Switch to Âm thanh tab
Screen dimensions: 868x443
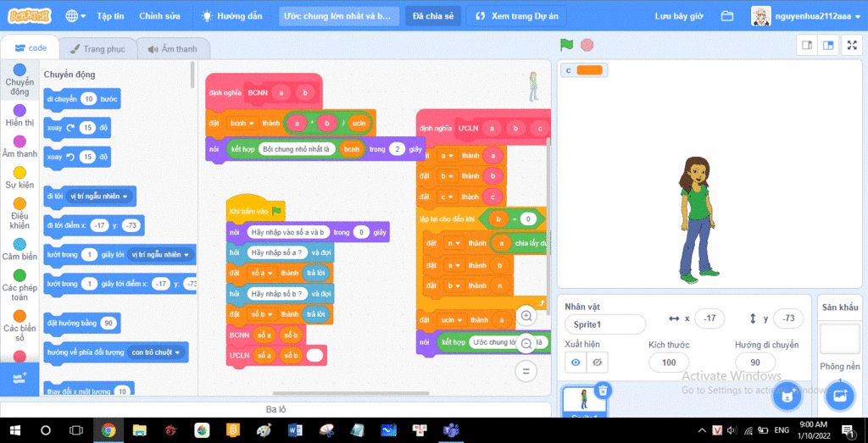173,48
